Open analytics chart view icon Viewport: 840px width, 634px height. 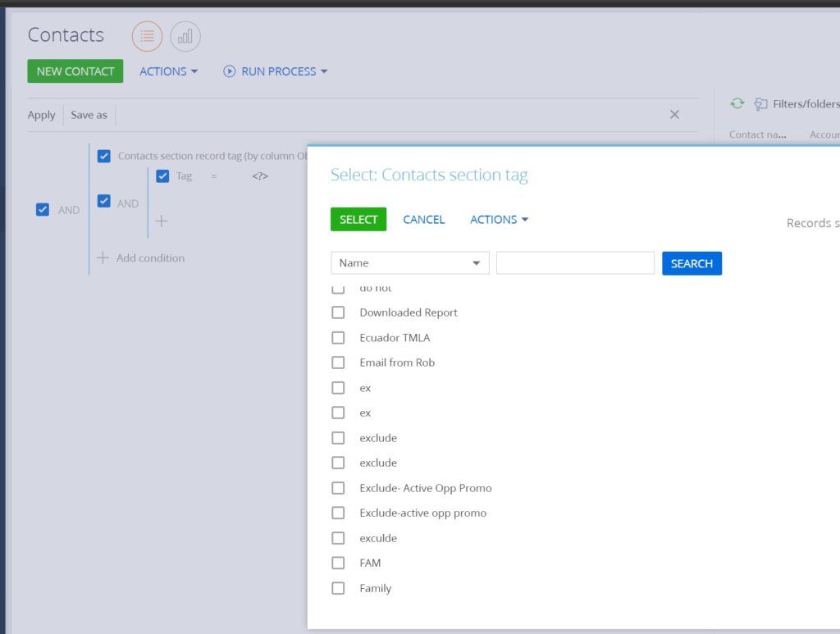pos(185,36)
